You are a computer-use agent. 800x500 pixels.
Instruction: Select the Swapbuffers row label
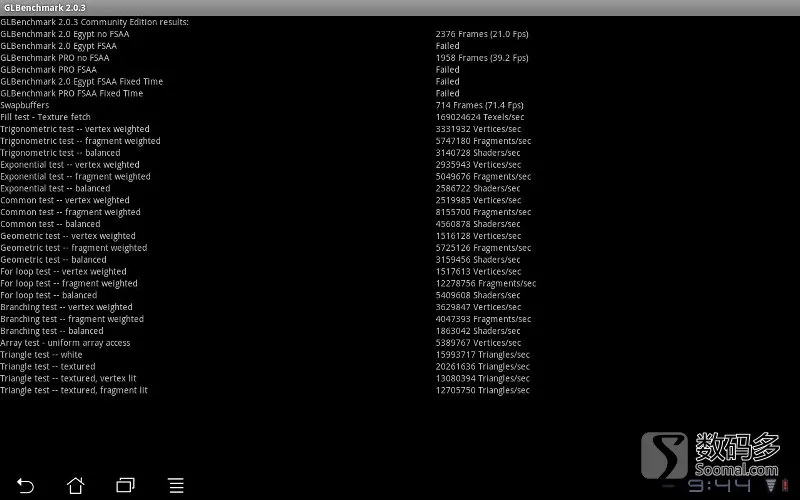[24, 105]
